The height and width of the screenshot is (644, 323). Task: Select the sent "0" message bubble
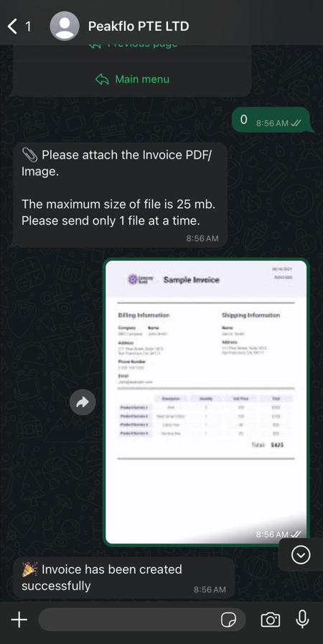coord(271,121)
